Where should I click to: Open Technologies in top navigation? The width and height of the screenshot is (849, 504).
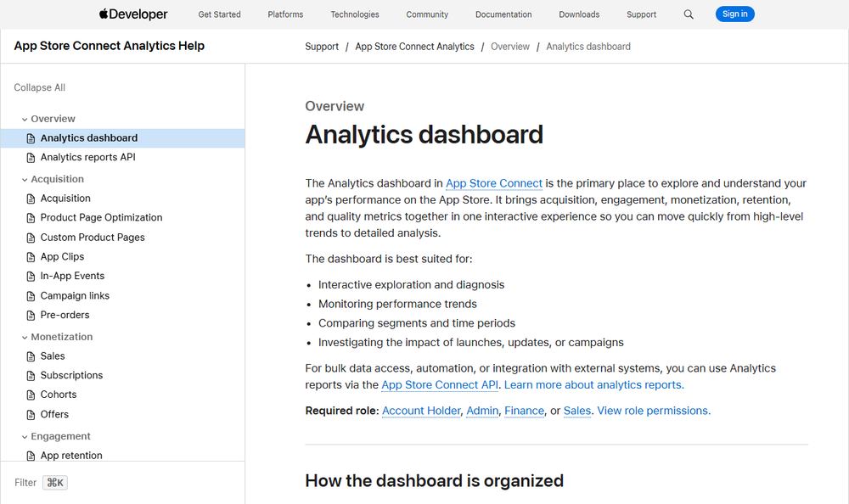pyautogui.click(x=355, y=14)
